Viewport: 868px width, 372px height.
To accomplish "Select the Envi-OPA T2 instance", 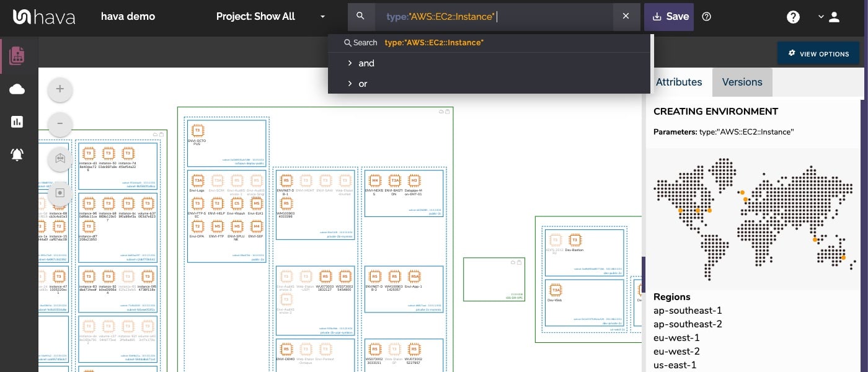I will click(x=197, y=226).
